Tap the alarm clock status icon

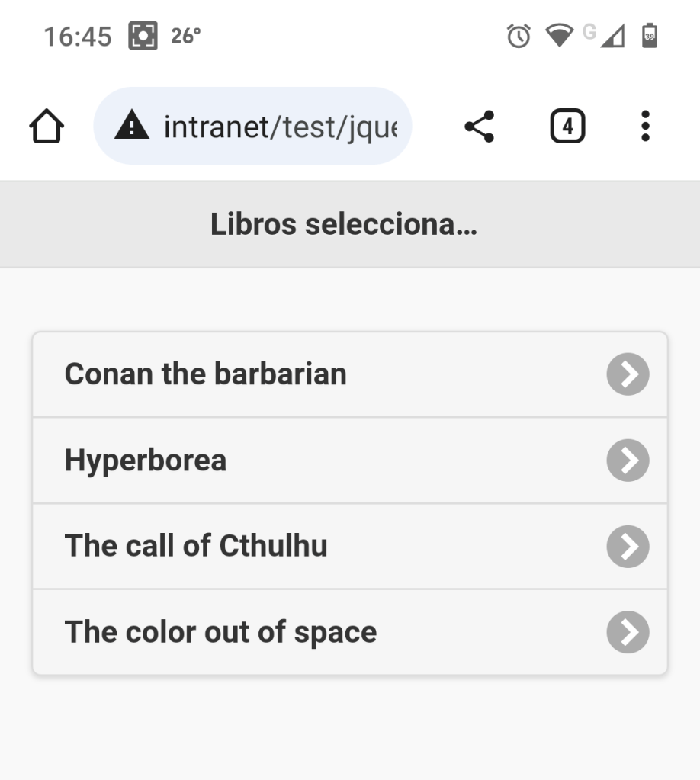click(519, 36)
